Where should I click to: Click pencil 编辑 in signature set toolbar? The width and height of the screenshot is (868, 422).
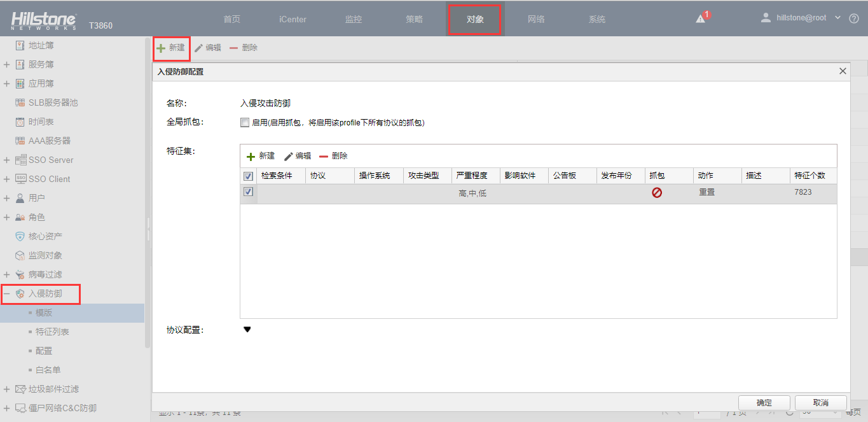[298, 156]
